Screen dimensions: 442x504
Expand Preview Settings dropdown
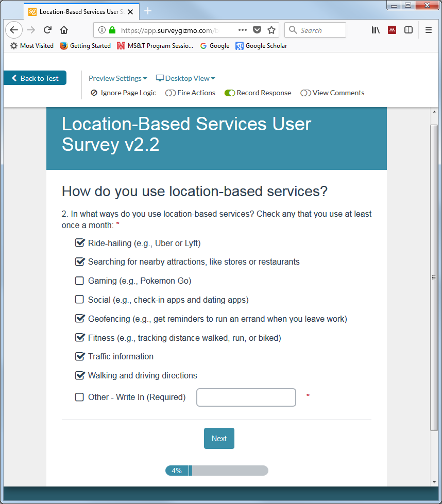pyautogui.click(x=118, y=78)
